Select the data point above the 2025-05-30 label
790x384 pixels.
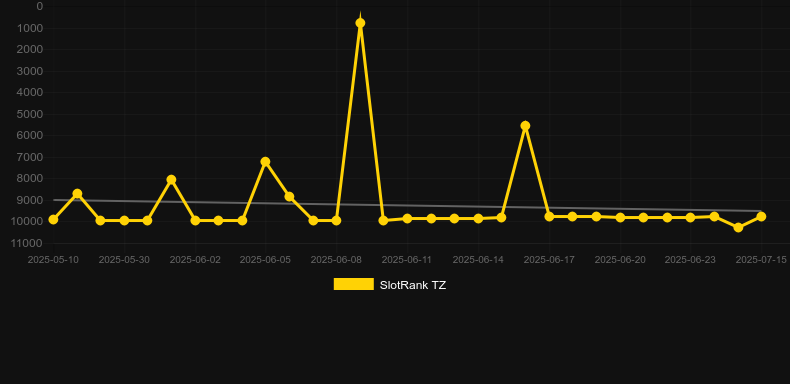click(x=124, y=221)
